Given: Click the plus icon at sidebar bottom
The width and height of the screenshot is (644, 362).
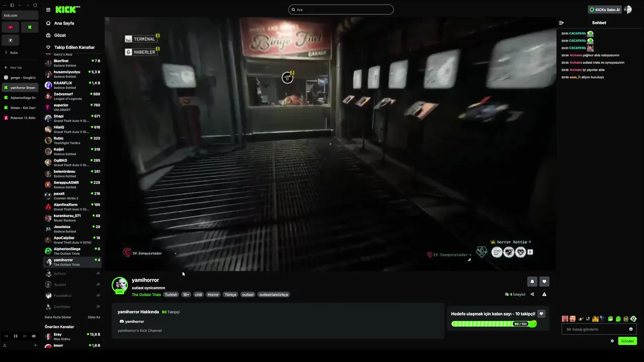Looking at the screenshot, I should coord(35,345).
